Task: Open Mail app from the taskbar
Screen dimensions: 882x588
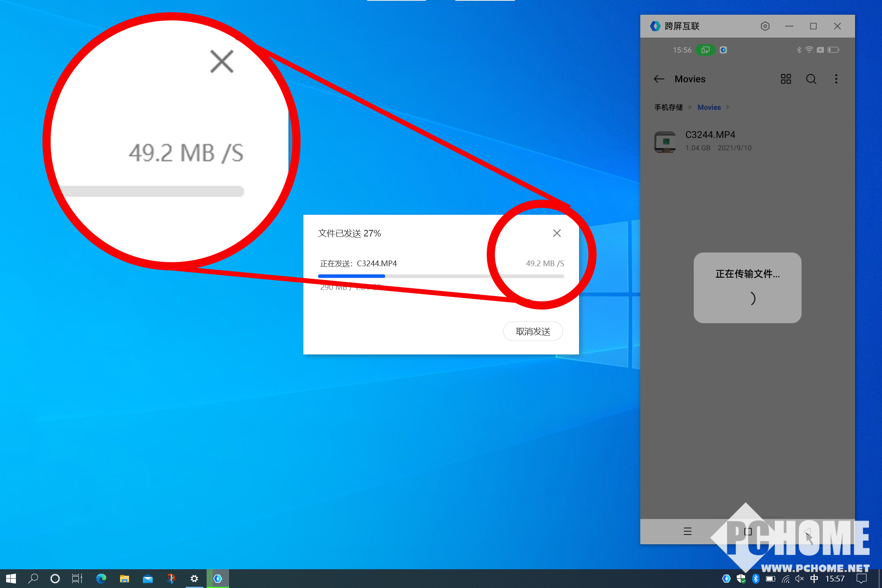Action: [x=147, y=579]
